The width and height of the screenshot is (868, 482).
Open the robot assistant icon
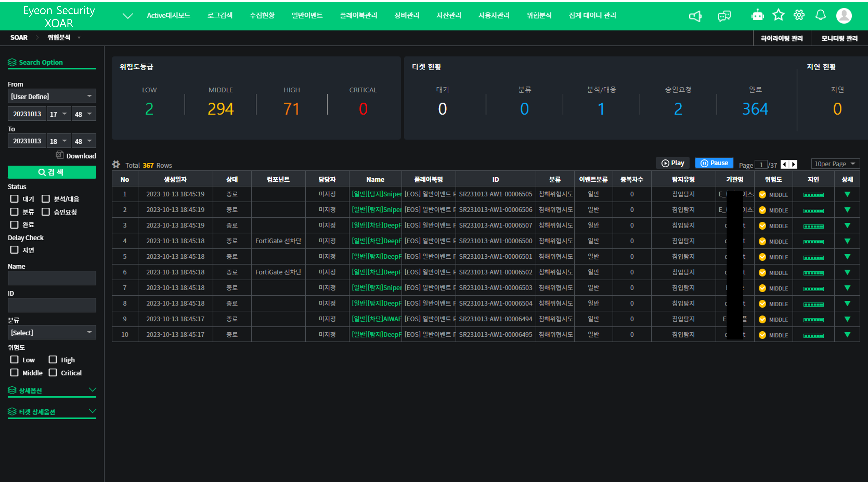(758, 15)
